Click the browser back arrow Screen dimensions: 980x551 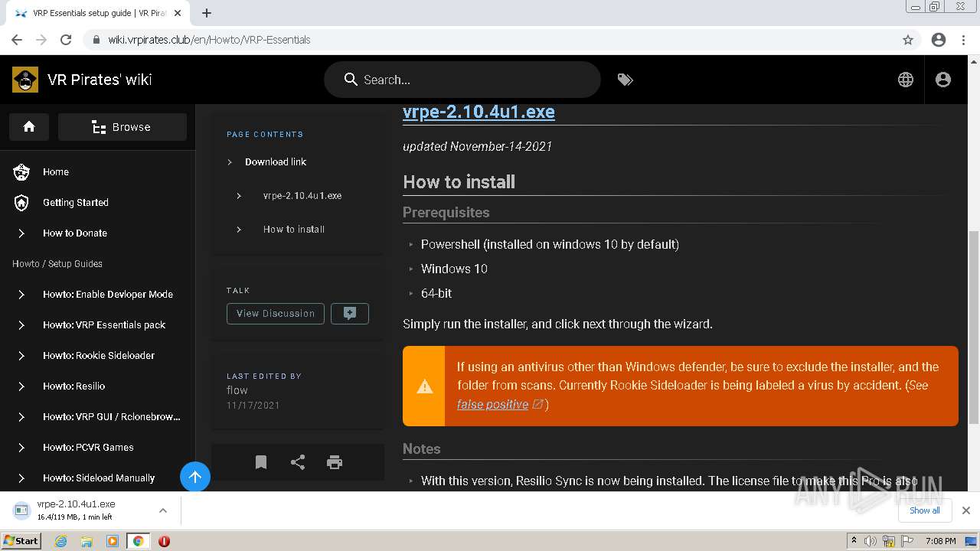click(x=17, y=40)
